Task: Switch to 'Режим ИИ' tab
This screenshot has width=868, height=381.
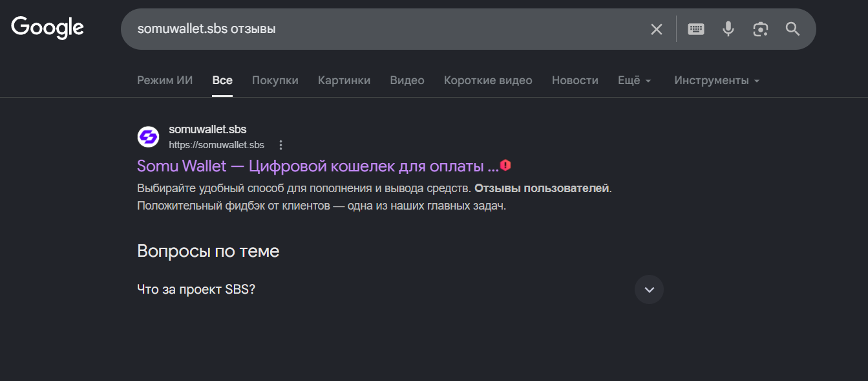Action: [x=165, y=80]
